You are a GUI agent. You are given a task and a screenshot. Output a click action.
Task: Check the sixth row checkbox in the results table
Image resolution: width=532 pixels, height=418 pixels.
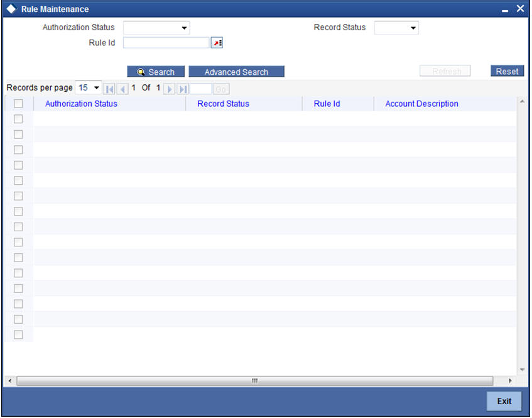tap(18, 196)
